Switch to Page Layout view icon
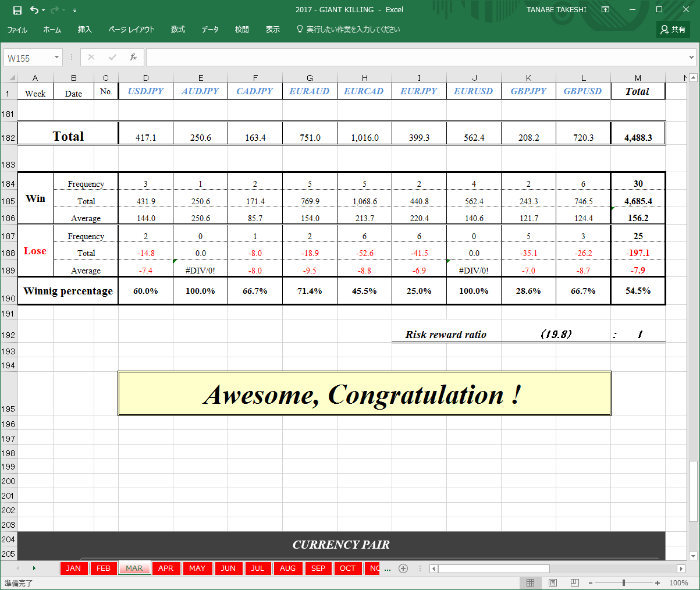 coord(553,582)
